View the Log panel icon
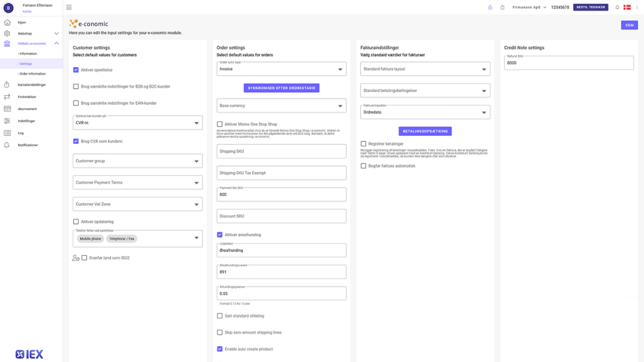Screen dimensions: 644x362 point(7,133)
